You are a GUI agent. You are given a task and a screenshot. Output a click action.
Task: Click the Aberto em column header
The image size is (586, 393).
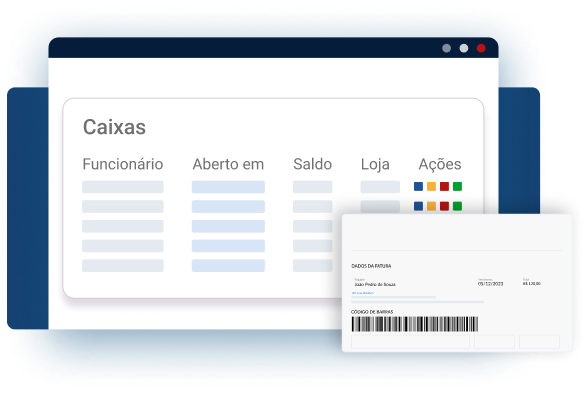(228, 164)
